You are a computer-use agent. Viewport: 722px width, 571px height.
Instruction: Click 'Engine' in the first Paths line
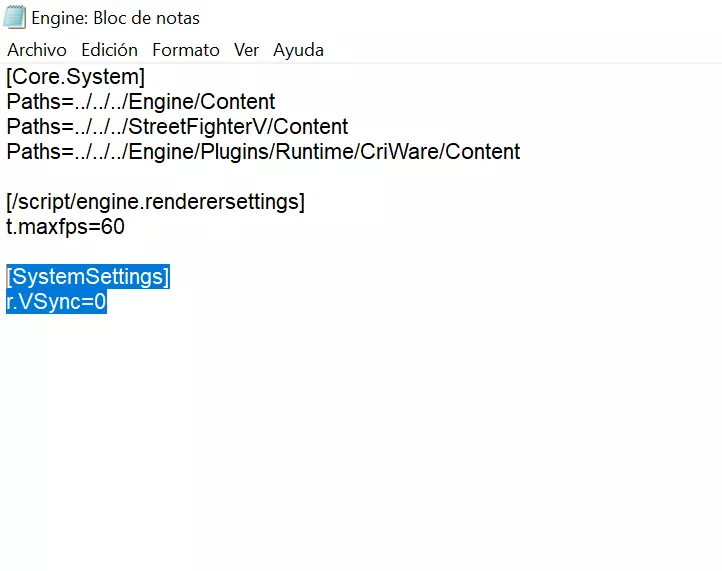(x=162, y=102)
